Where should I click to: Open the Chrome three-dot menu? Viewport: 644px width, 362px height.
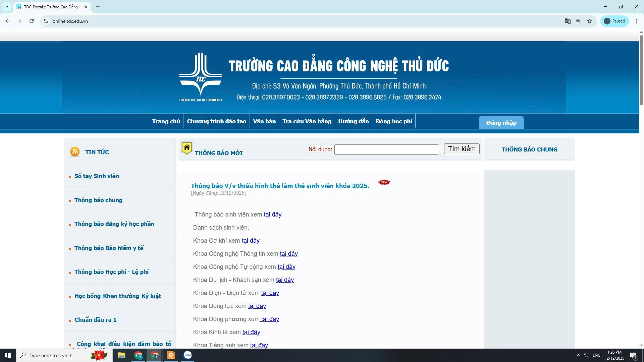[637, 21]
